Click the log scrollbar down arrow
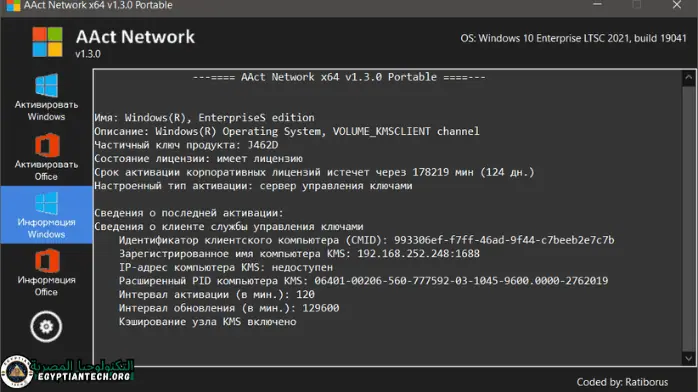This screenshot has width=698, height=392. click(x=689, y=358)
